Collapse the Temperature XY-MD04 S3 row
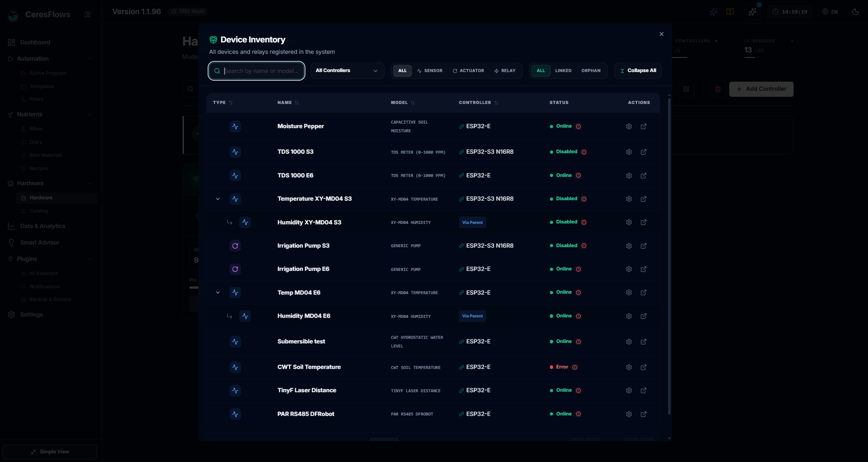Screen dimensions: 868x462 [218, 199]
